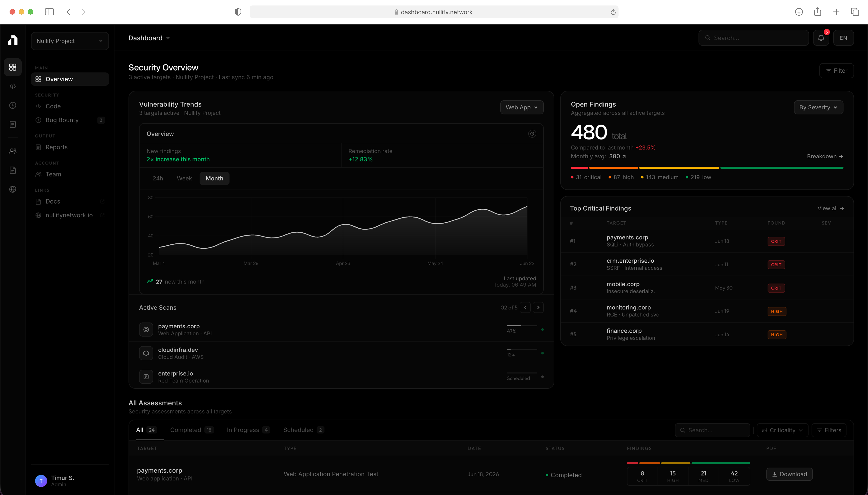Click the CRIT badge for mobile.corp
This screenshot has height=495, width=868.
click(776, 288)
